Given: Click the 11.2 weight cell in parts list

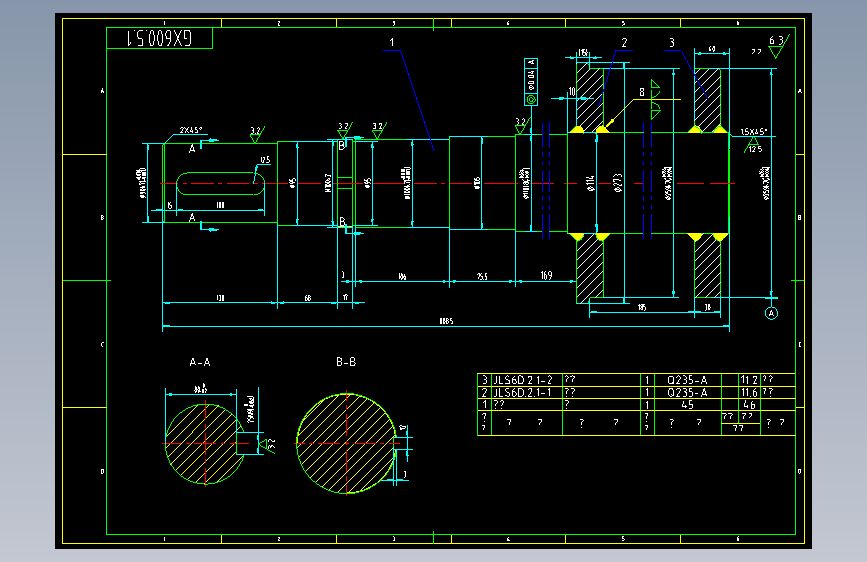Looking at the screenshot, I should (749, 379).
